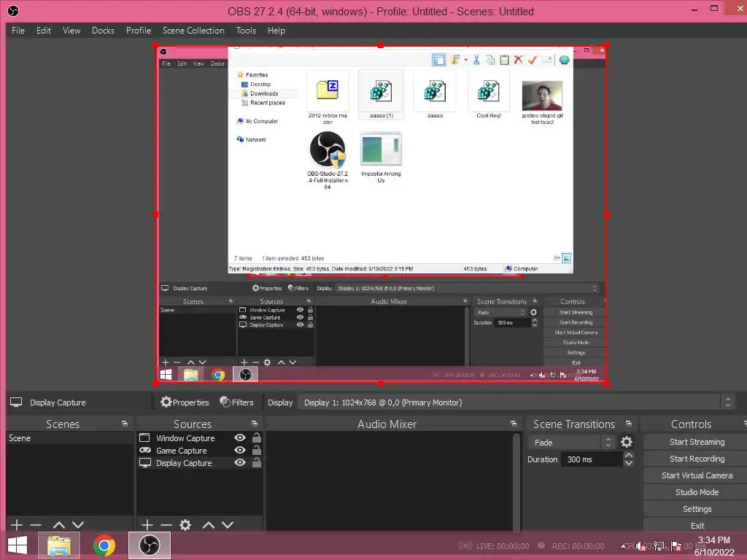The image size is (747, 560).
Task: Pop out the Sources dock
Action: (x=255, y=424)
